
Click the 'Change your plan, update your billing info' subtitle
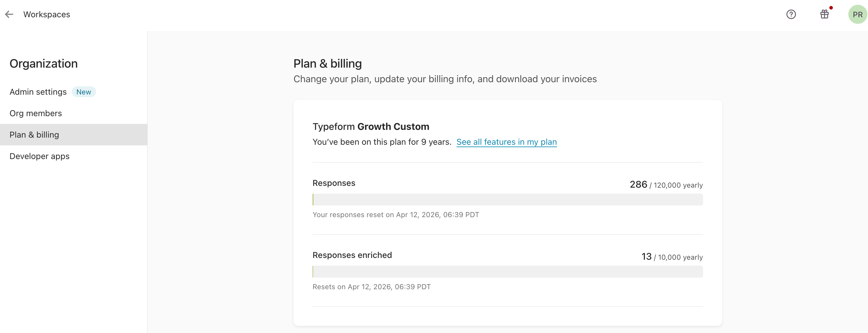(445, 79)
